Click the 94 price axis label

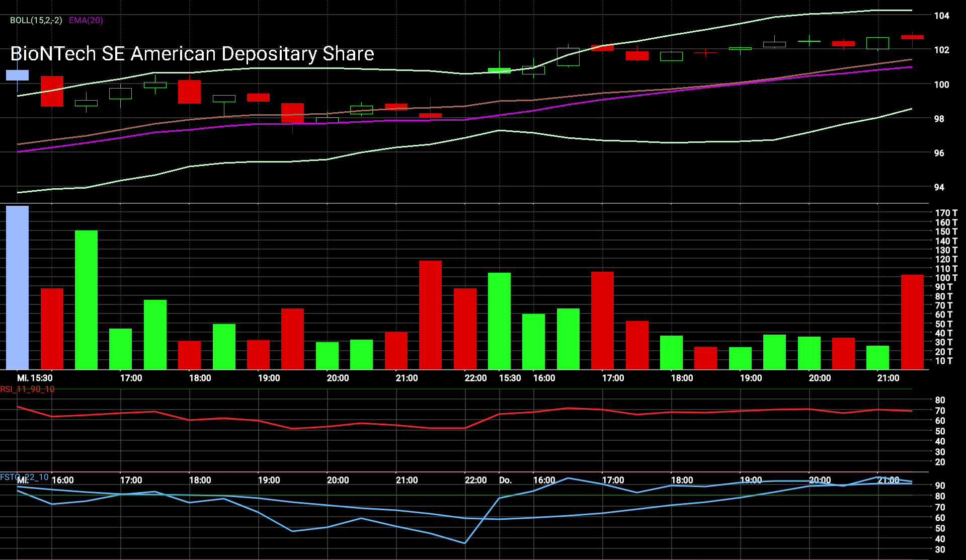coord(939,187)
